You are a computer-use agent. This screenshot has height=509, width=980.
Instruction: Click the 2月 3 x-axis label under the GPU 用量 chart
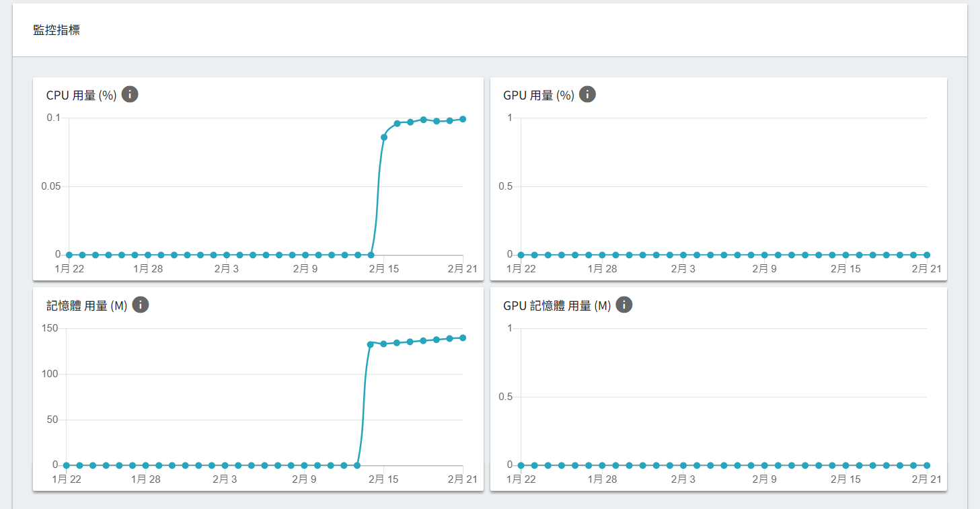(683, 269)
